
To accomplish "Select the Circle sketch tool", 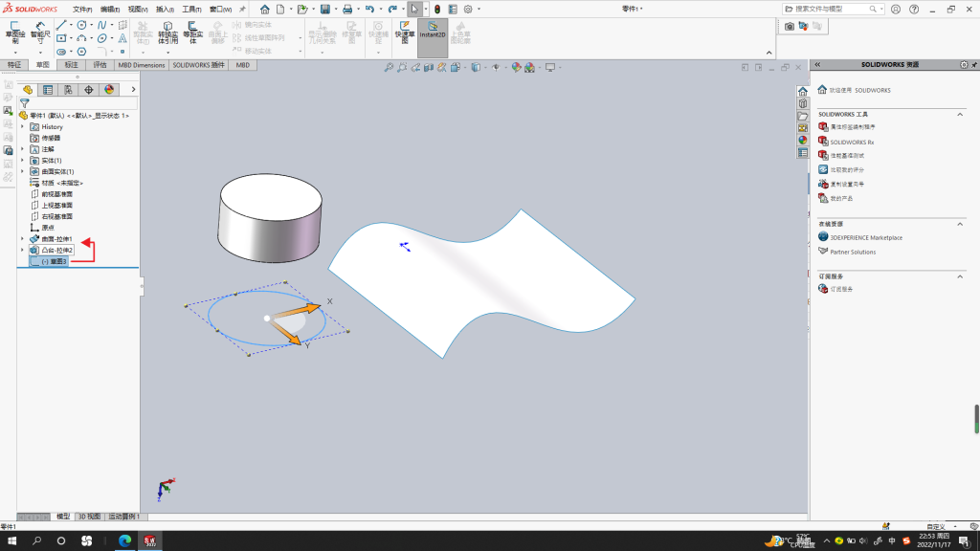I will [81, 25].
